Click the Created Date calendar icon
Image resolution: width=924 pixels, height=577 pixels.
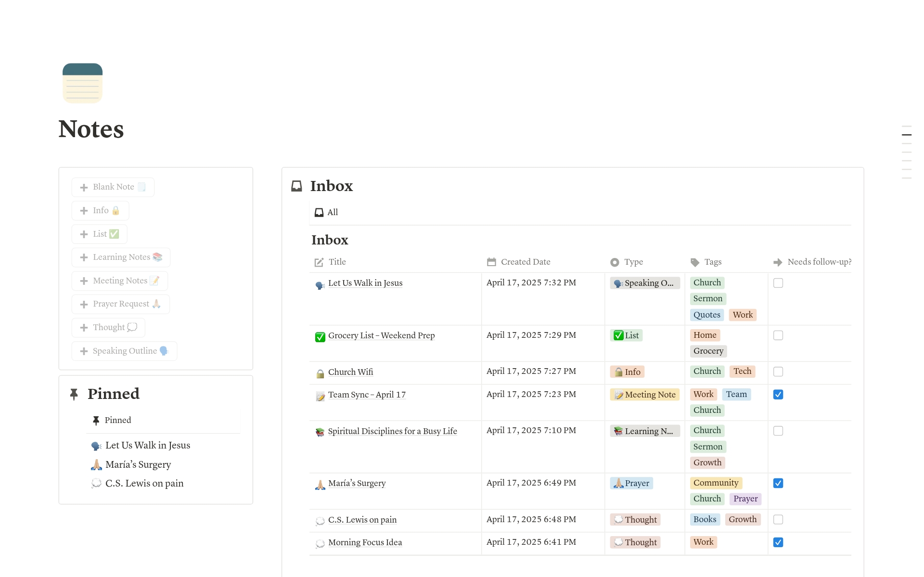coord(491,262)
